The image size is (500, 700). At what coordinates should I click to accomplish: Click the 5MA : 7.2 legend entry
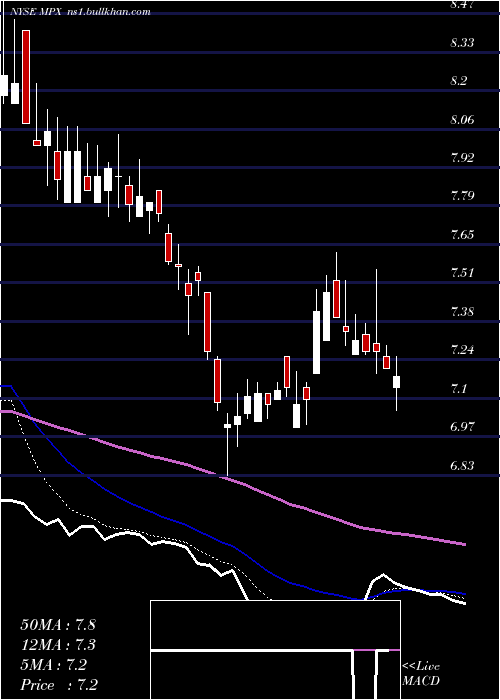point(54,665)
